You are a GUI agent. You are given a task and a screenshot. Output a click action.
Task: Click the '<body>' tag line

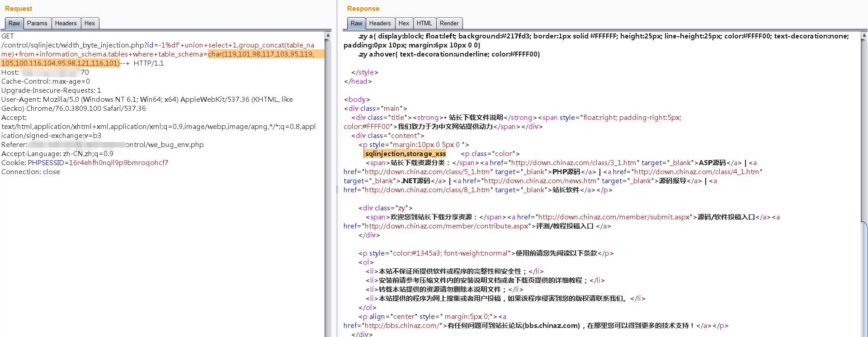click(x=357, y=100)
